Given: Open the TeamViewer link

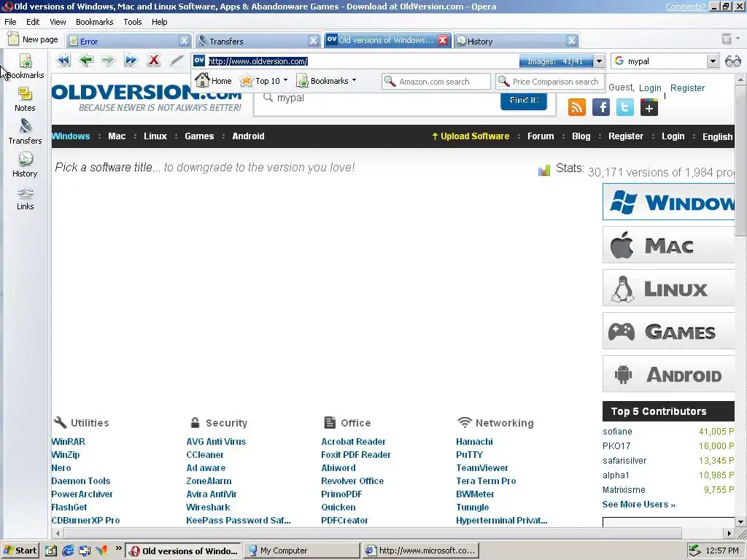Looking at the screenshot, I should [x=482, y=467].
